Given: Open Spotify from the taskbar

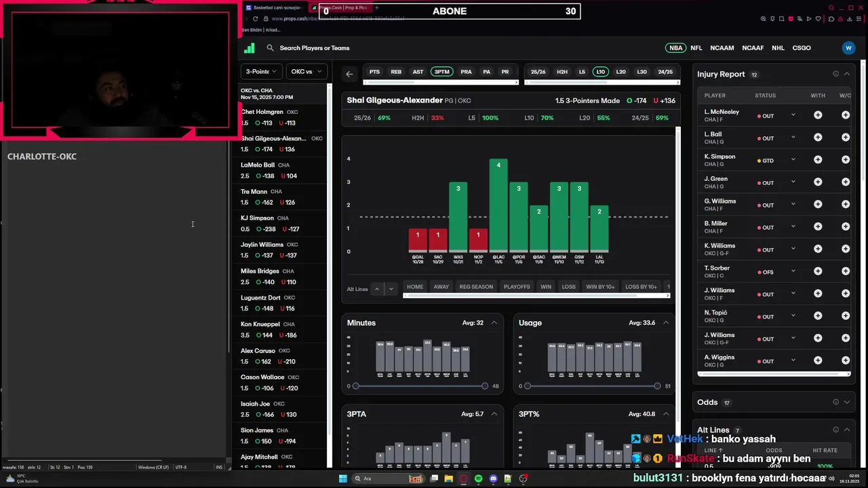Looking at the screenshot, I should [478, 479].
